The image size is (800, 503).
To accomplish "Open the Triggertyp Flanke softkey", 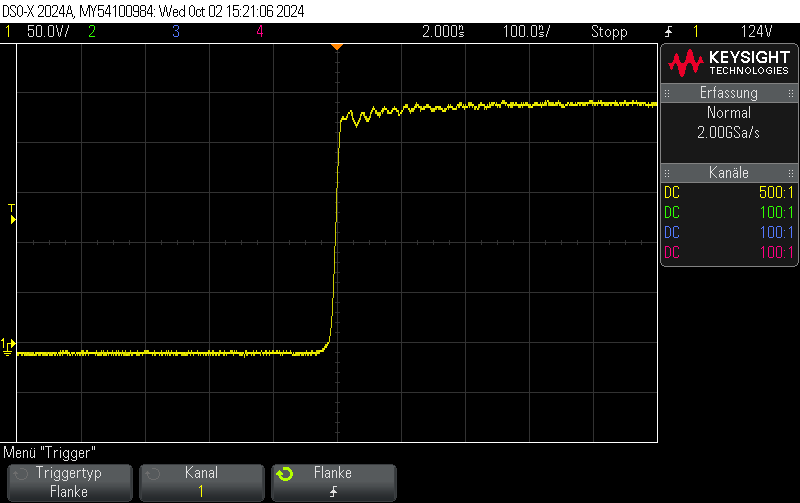I will point(70,483).
